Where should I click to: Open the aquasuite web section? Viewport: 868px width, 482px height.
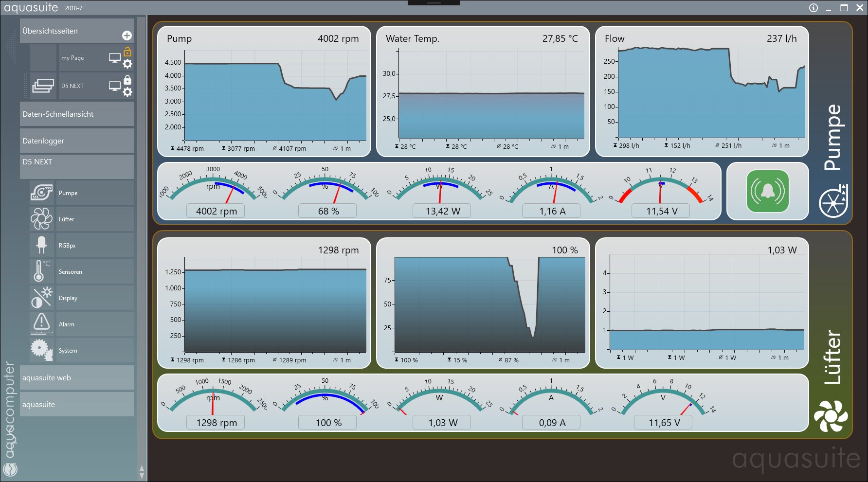[76, 377]
